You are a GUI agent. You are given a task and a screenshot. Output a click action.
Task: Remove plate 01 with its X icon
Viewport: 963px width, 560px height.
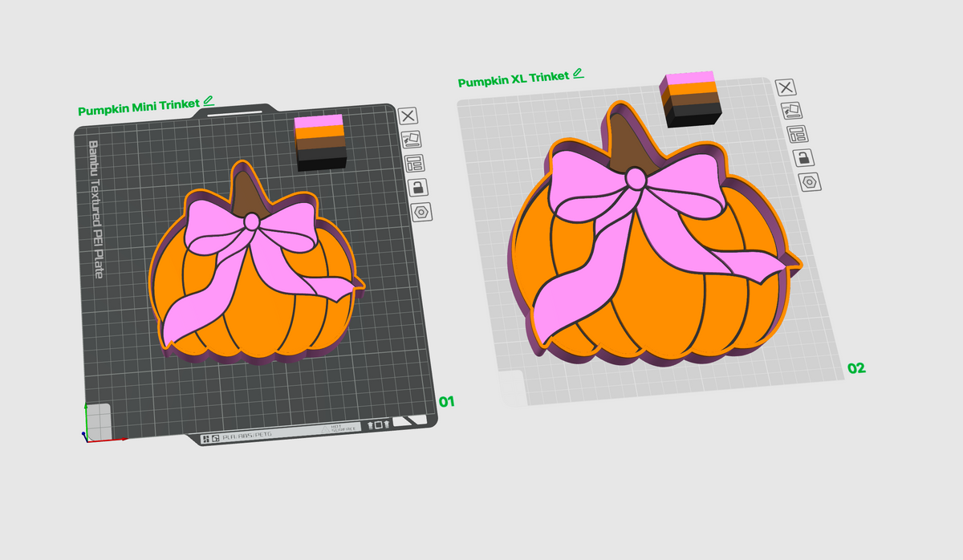pos(407,116)
